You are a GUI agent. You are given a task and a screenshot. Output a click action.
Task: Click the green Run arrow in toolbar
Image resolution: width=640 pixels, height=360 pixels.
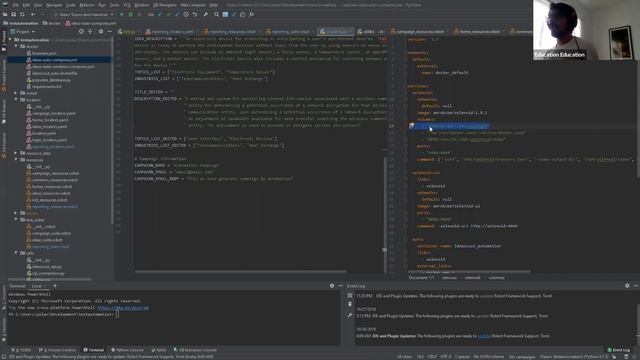pos(122,14)
